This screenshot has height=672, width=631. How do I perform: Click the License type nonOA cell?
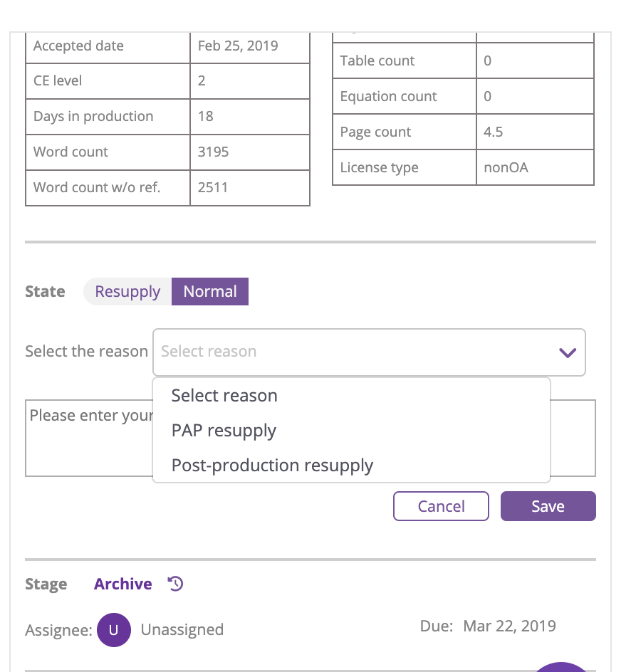(535, 167)
